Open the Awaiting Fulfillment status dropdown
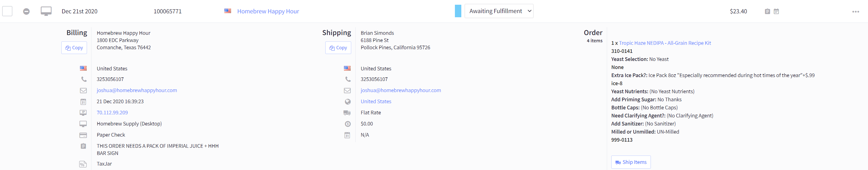This screenshot has width=868, height=170. pos(499,11)
